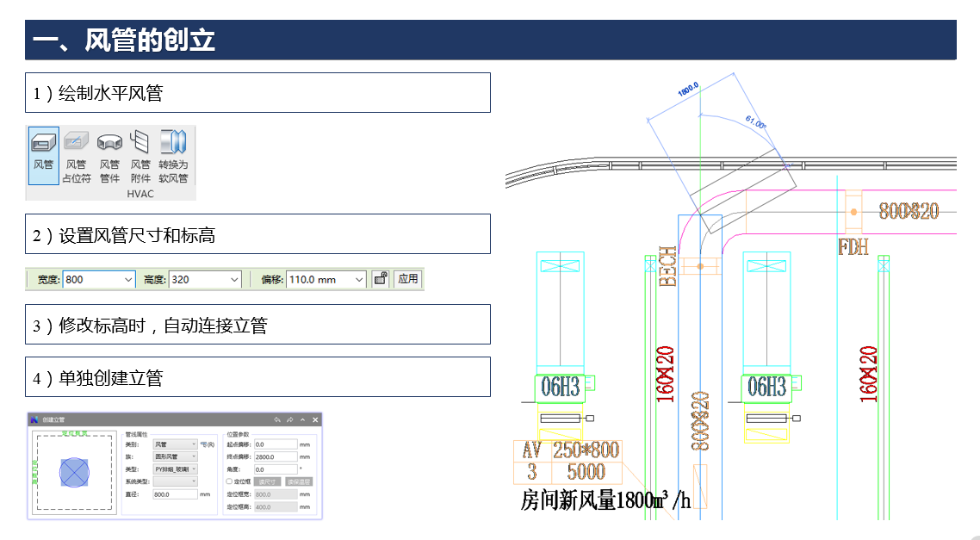The image size is (980, 540).
Task: Click the 61.00° angle label in drawing
Action: pyautogui.click(x=755, y=122)
